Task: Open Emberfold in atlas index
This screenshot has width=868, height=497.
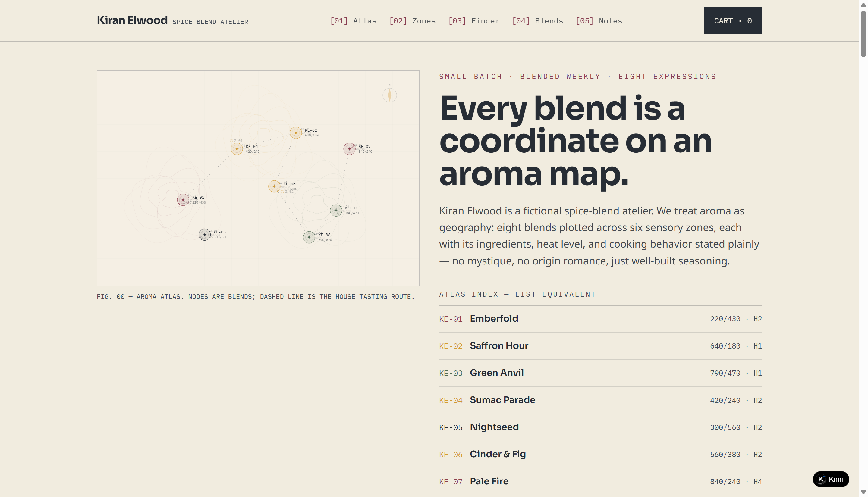Action: [x=600, y=319]
